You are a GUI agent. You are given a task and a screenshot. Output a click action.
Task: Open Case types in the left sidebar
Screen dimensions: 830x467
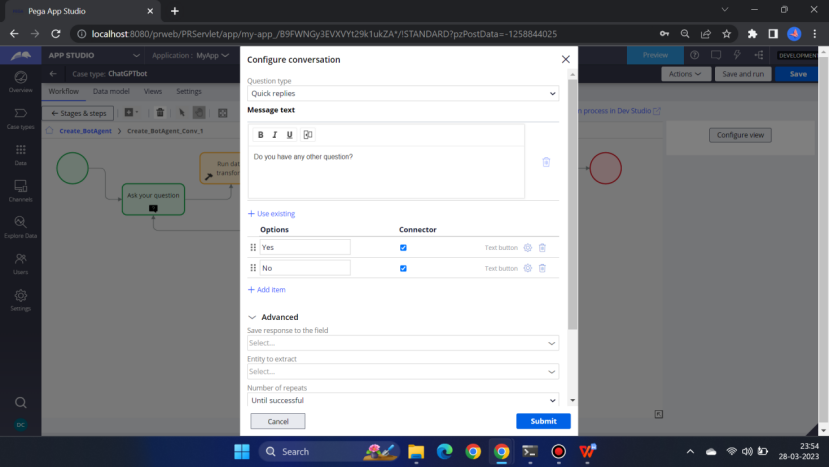click(x=21, y=119)
